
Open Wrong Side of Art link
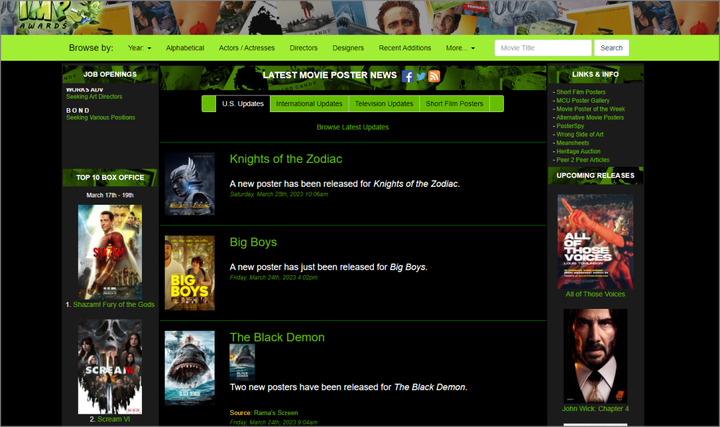pos(580,135)
